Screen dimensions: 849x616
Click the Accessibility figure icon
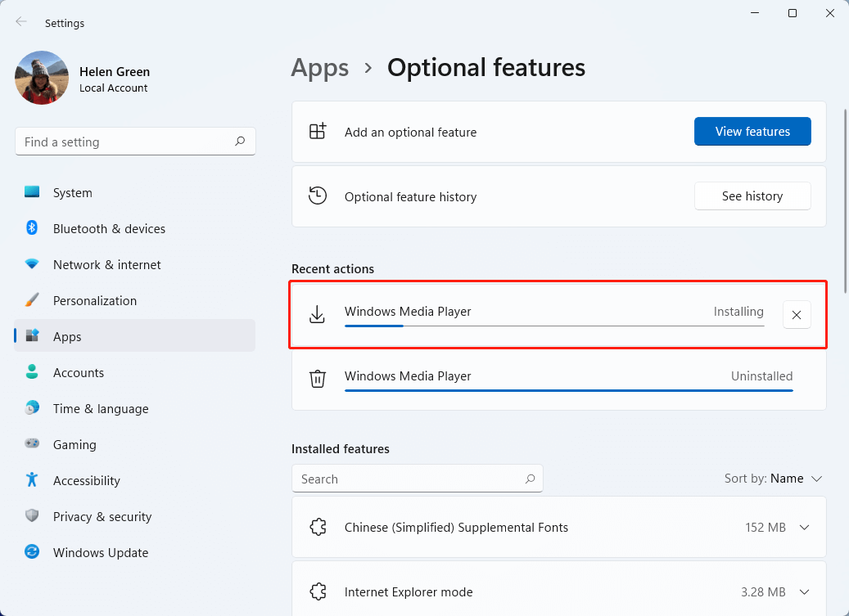click(32, 479)
